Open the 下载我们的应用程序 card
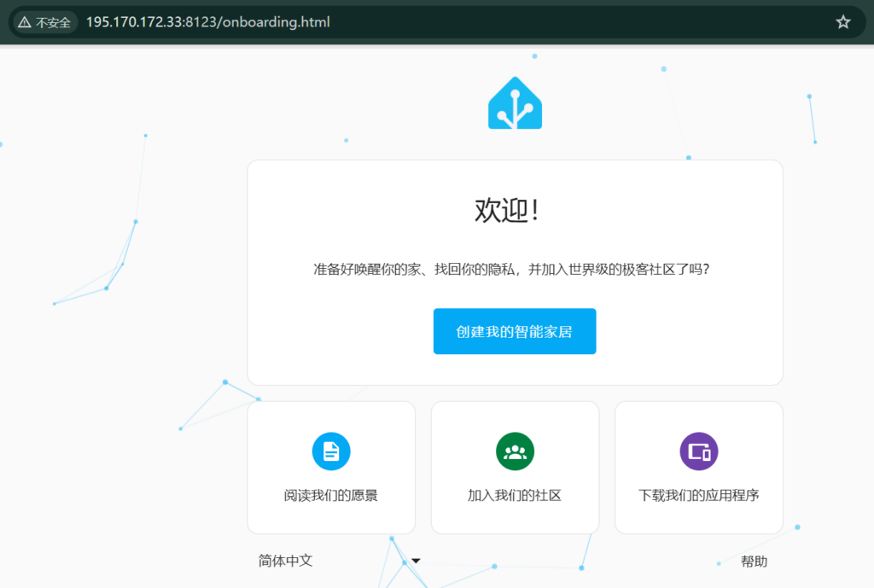The height and width of the screenshot is (588, 874). [x=699, y=468]
